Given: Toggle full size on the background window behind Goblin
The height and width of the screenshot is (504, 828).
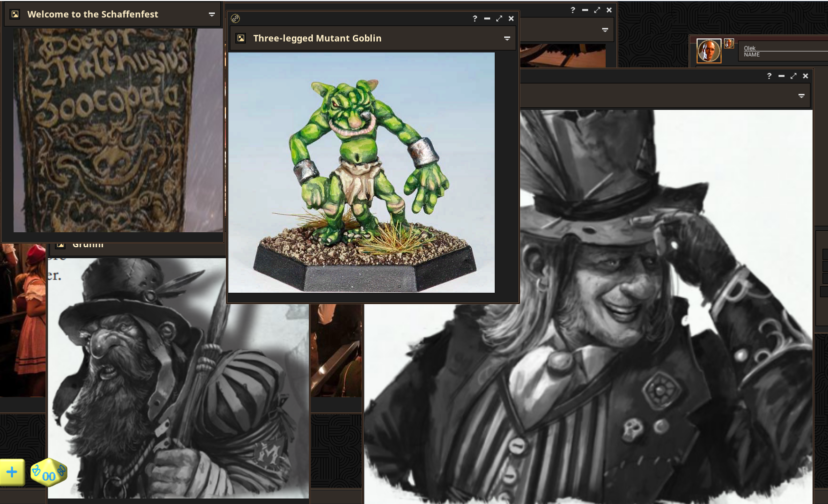Looking at the screenshot, I should click(597, 10).
